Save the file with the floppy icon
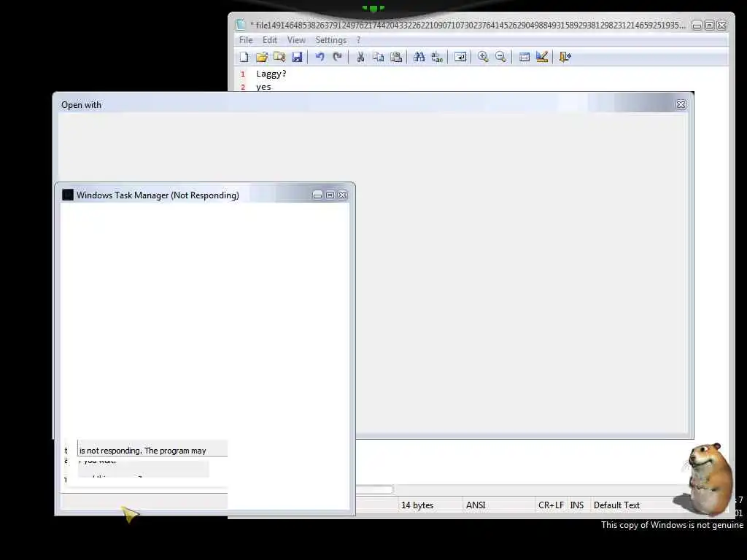 [297, 57]
